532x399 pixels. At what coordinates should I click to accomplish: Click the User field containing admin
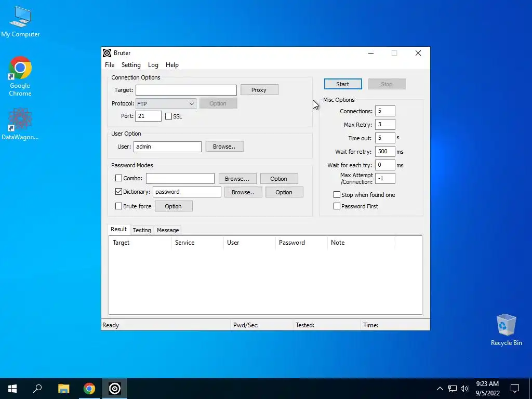point(168,147)
